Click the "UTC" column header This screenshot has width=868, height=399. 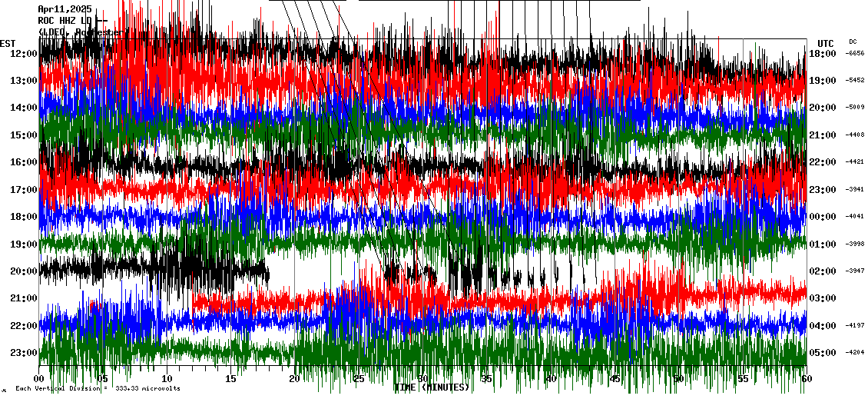[x=826, y=44]
